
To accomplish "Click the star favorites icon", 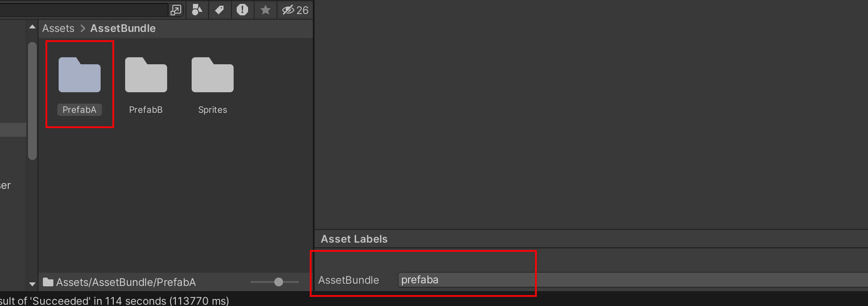I will (x=265, y=10).
